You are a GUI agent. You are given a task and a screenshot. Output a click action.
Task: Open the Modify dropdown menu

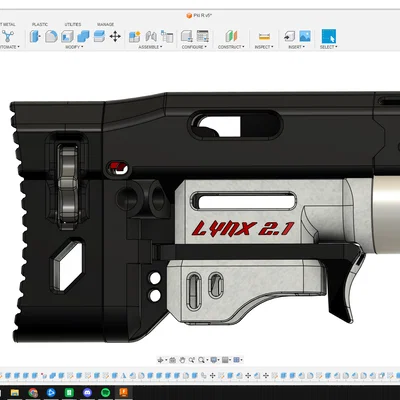pos(74,47)
